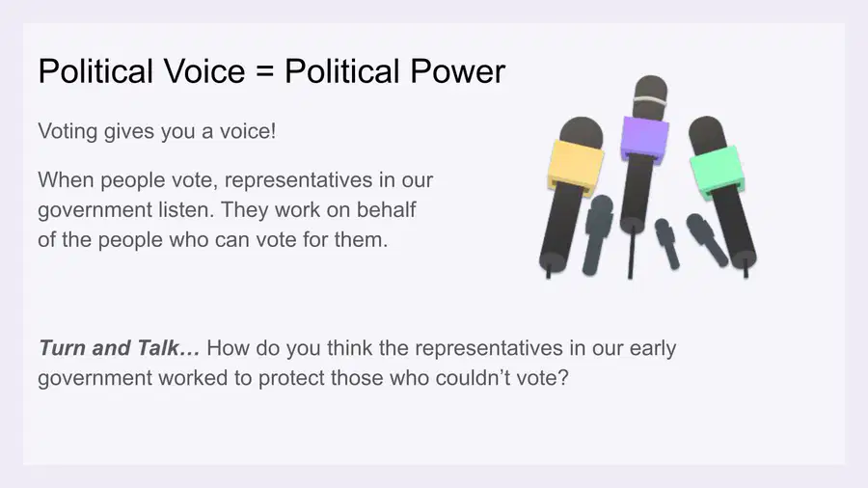
Task: Click the "Voting gives you a voice!" text
Action: click(x=156, y=132)
